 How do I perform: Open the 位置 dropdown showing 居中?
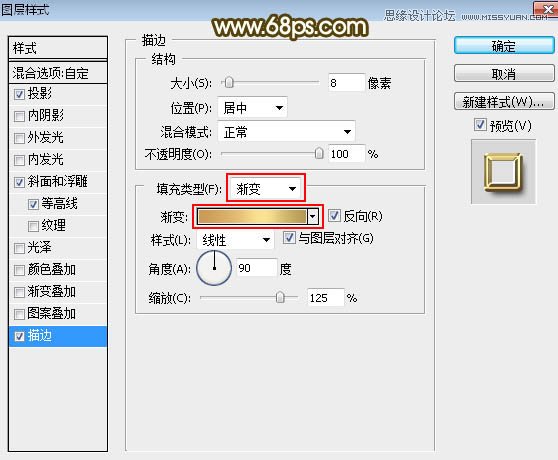coord(252,107)
